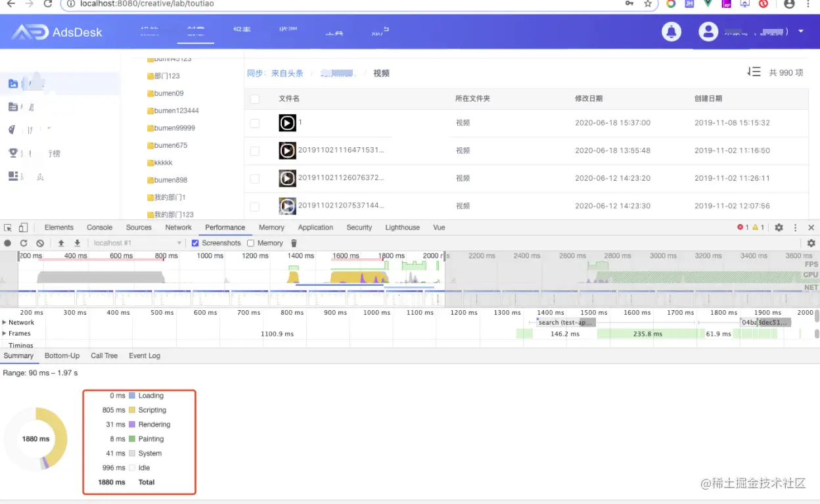820x504 pixels.
Task: Uncheck the Screenshots checkbox
Action: click(x=195, y=243)
